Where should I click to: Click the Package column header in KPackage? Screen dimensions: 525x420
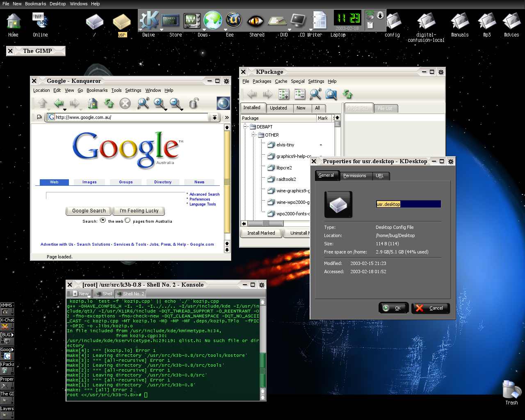[x=278, y=118]
